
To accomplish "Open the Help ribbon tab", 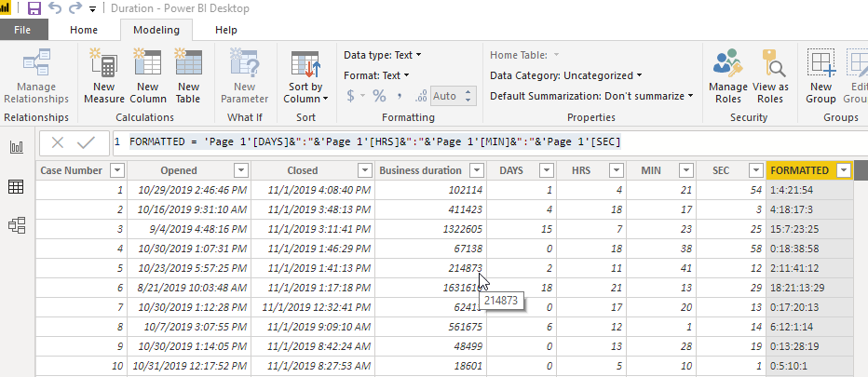I will coord(226,30).
